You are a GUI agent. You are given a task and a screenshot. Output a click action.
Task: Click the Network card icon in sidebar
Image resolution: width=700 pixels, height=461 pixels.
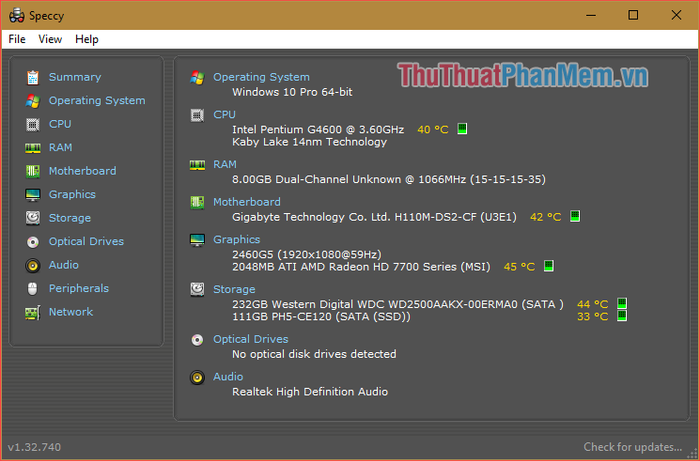[33, 312]
